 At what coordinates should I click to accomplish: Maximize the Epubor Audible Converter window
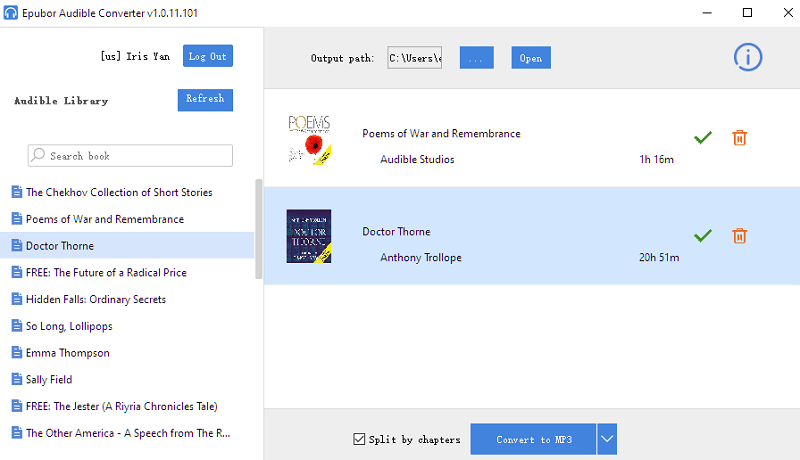(x=747, y=13)
